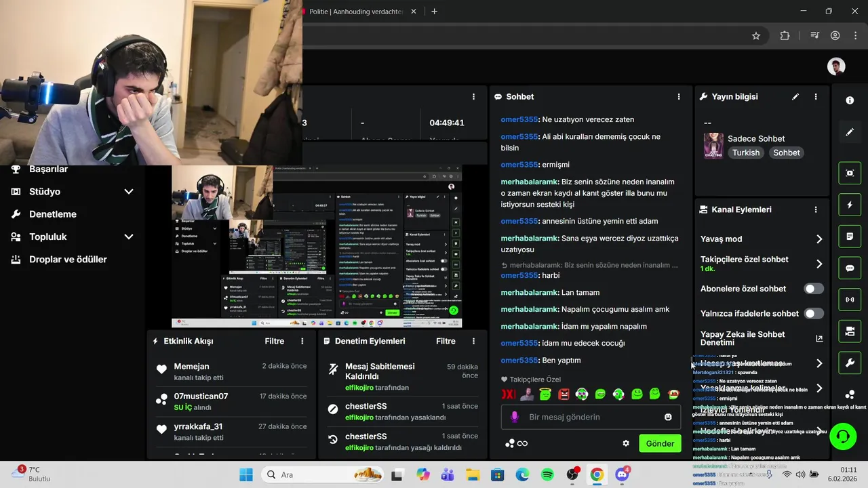
Task: Expand the Topluluk sidebar section
Action: (x=129, y=237)
